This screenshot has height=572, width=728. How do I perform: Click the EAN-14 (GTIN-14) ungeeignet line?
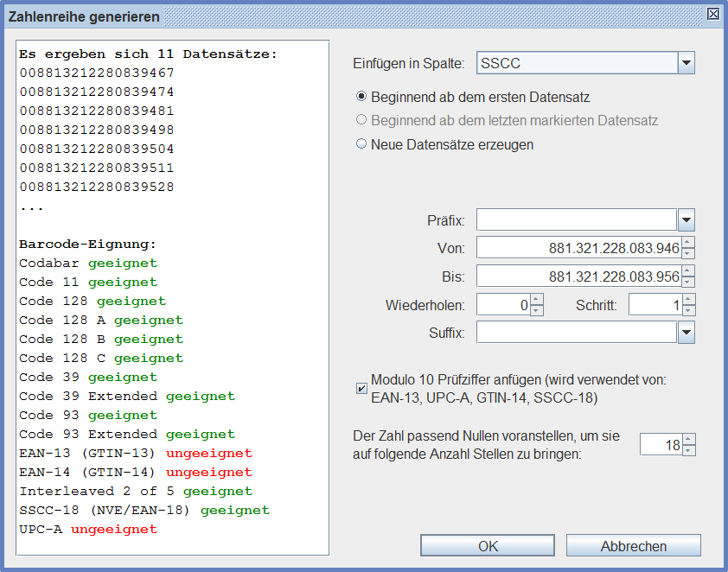click(136, 473)
